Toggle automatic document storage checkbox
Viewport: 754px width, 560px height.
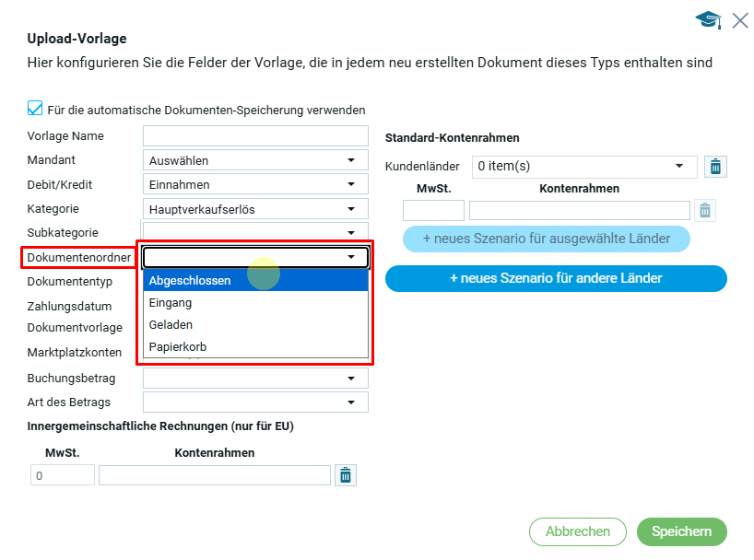pyautogui.click(x=35, y=109)
